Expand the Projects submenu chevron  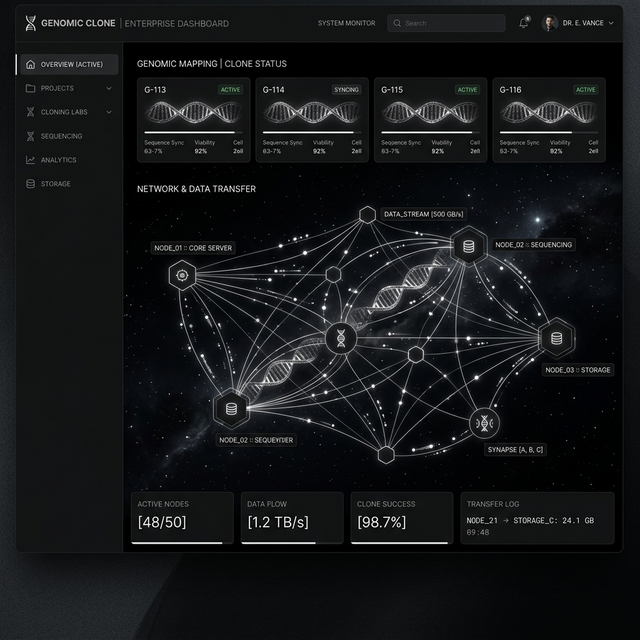tap(109, 88)
